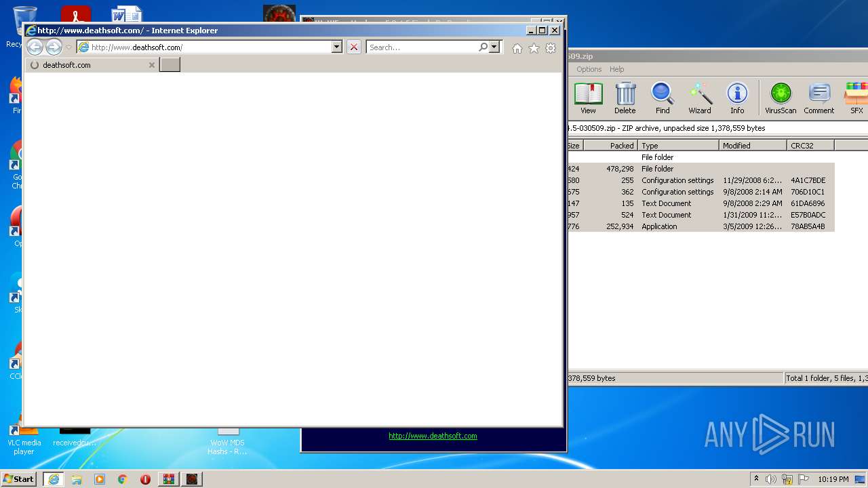Open Favorites star in Internet Explorer
Screen dimensions: 868x488
click(x=534, y=48)
